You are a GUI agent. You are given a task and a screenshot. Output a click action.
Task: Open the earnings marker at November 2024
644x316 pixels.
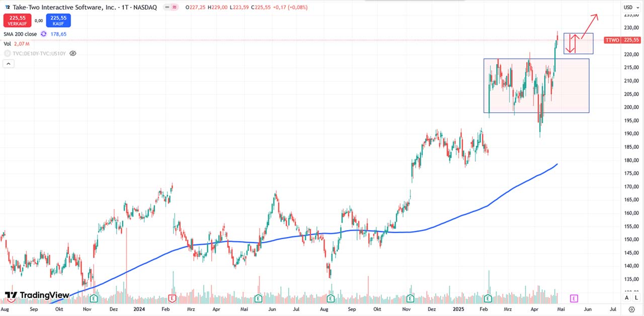pyautogui.click(x=410, y=298)
